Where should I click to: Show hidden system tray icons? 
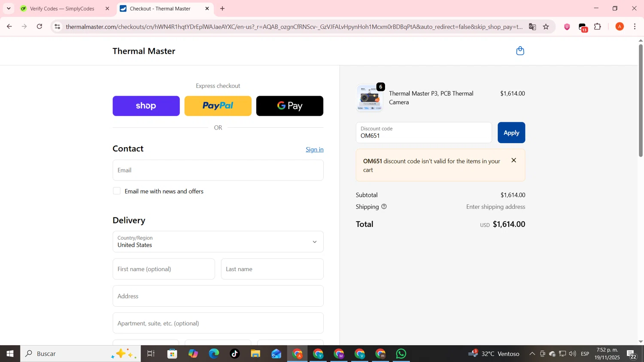click(x=532, y=354)
